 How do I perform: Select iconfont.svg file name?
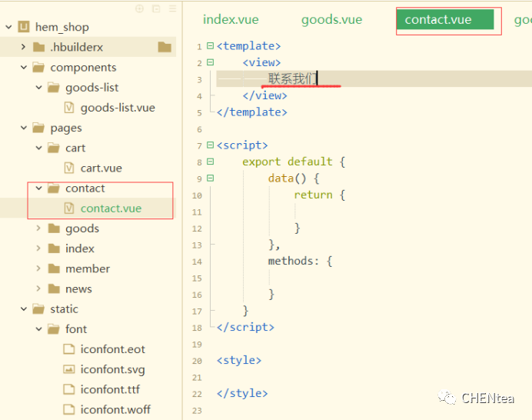tap(113, 369)
